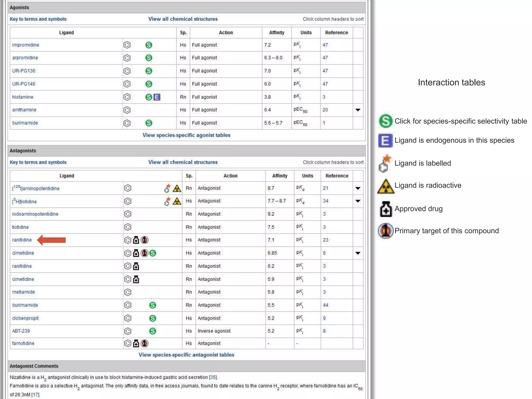The height and width of the screenshot is (399, 532).
Task: Click the primary target icon for ranitidine Hs
Action: tap(145, 240)
